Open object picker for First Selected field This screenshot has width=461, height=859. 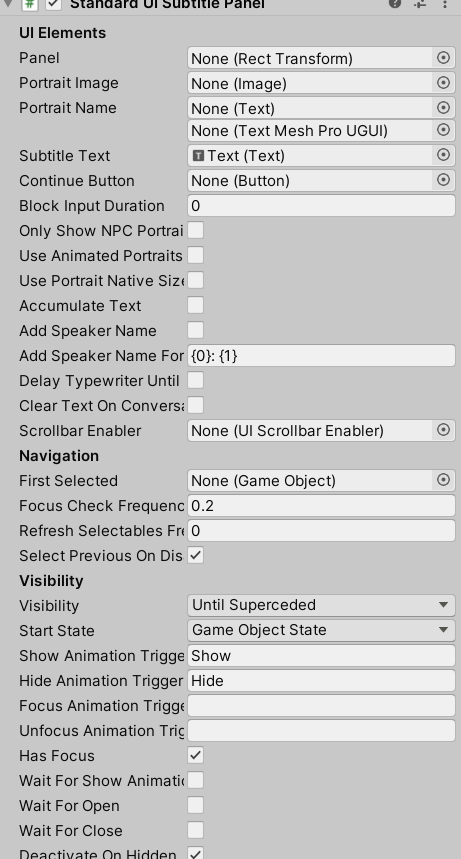click(x=443, y=480)
